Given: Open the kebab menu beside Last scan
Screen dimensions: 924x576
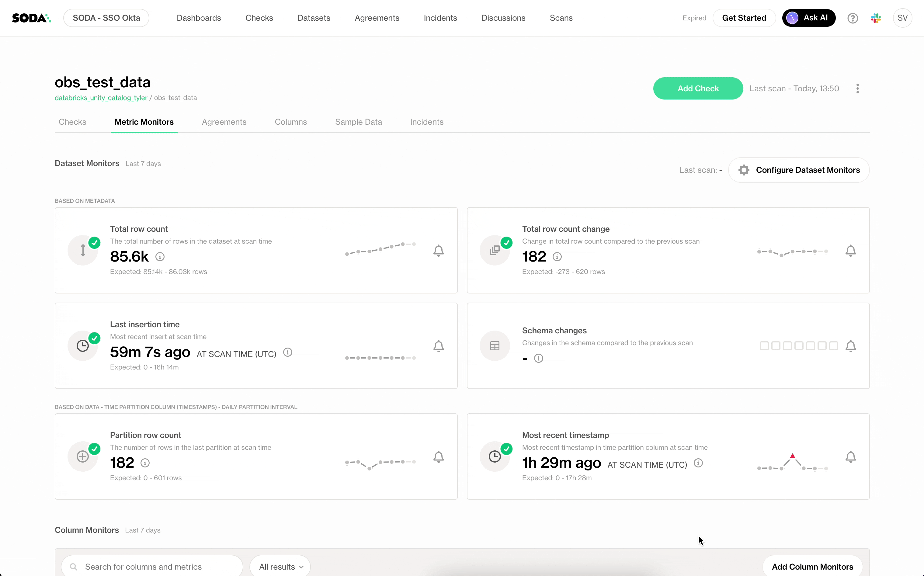Looking at the screenshot, I should 857,88.
